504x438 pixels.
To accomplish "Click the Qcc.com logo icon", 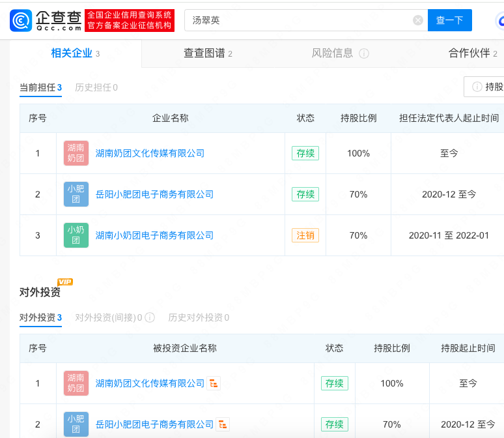I will click(x=21, y=21).
